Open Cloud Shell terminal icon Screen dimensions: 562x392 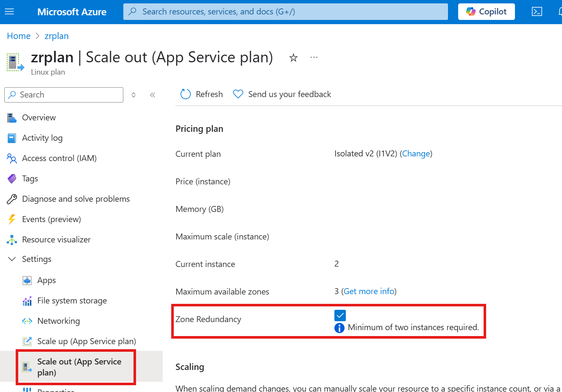[x=537, y=11]
